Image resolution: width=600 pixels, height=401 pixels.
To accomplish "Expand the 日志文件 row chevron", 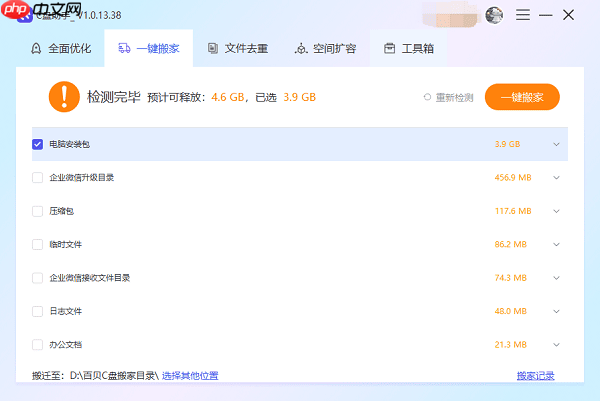I will (x=556, y=311).
